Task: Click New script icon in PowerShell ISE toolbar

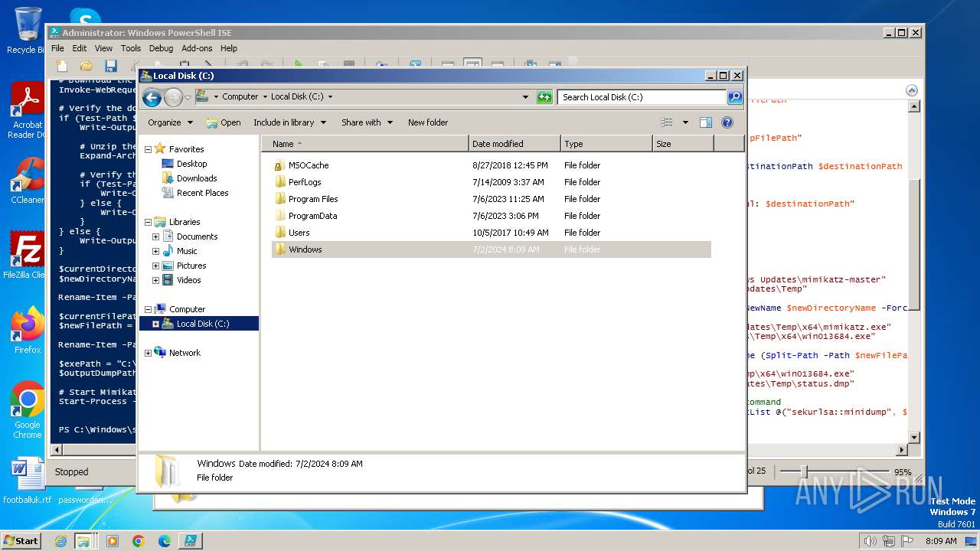Action: 62,66
